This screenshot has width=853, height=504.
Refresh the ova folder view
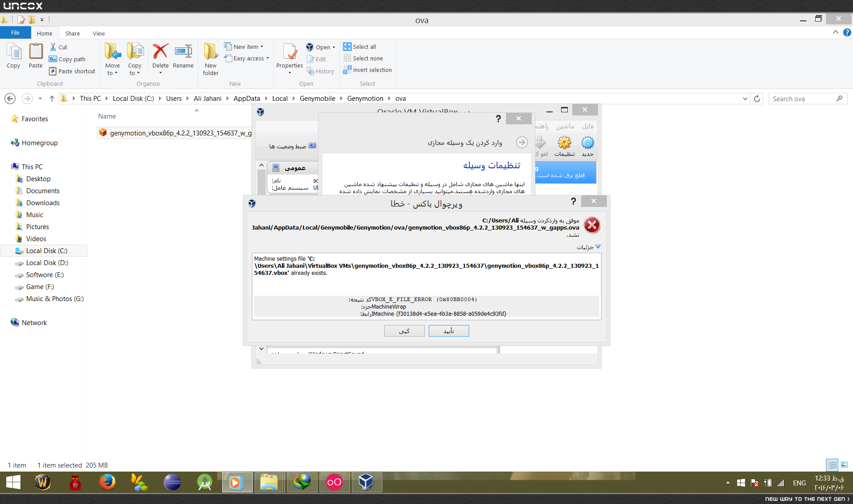pos(757,99)
